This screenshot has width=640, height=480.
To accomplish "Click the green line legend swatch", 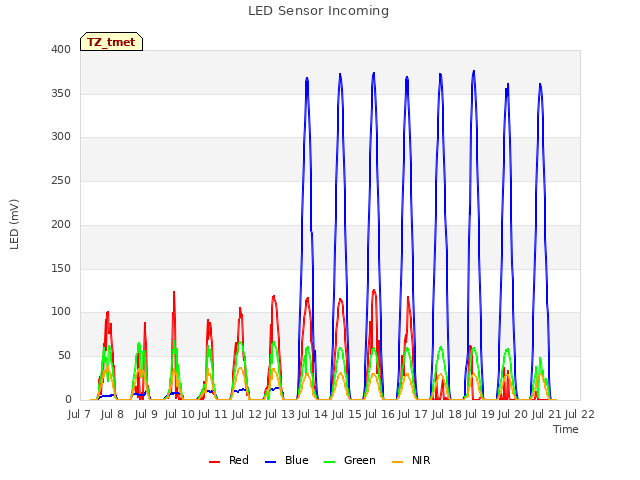I will click(x=329, y=462).
